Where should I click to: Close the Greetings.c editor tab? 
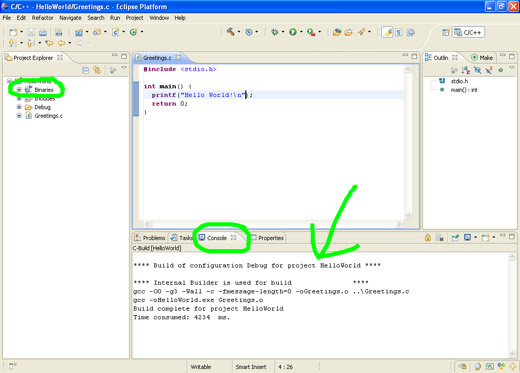[x=178, y=57]
